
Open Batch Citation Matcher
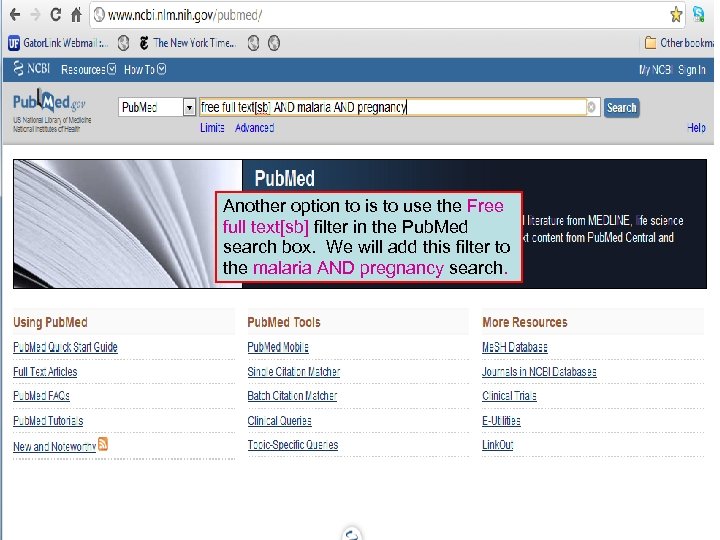click(292, 396)
